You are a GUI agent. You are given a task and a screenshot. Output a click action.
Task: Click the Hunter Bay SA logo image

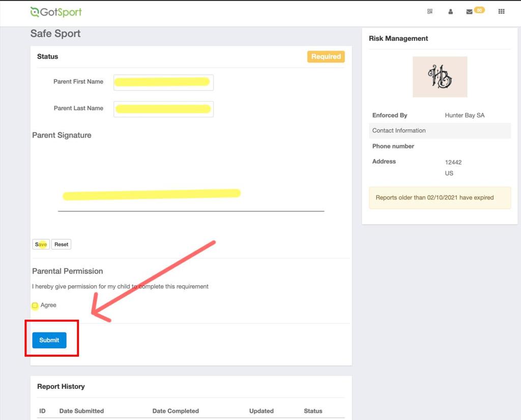440,77
